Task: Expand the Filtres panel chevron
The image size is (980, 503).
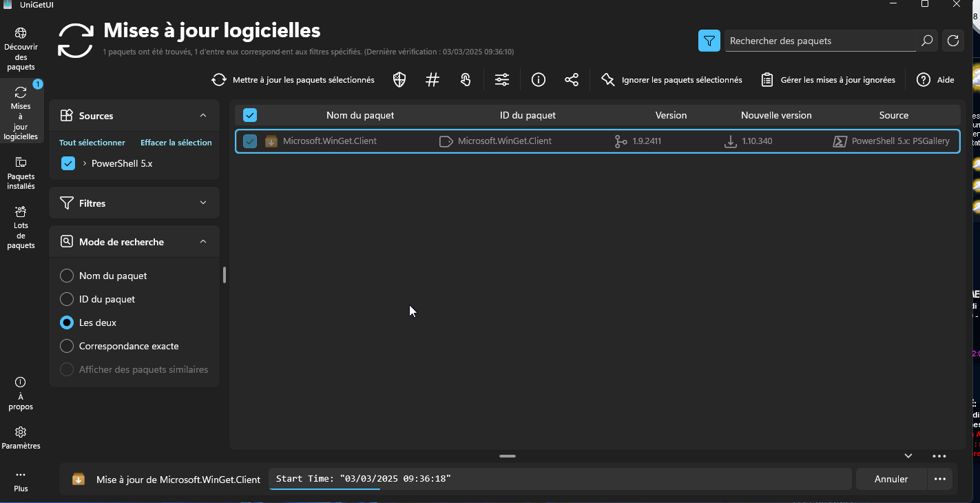Action: pos(203,203)
